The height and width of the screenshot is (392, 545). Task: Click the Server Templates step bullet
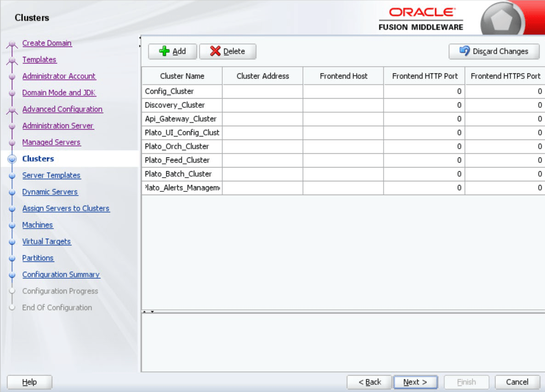[12, 176]
